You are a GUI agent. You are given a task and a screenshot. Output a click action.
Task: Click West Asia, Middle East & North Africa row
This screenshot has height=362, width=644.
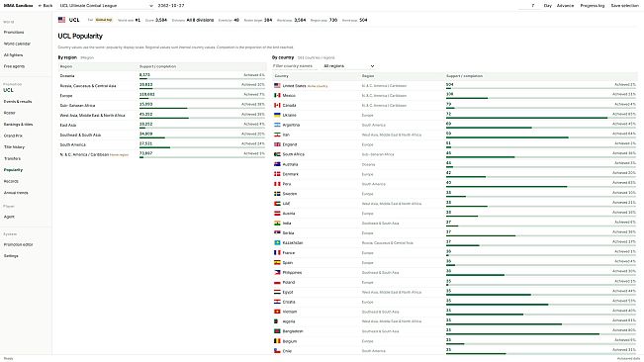pos(162,116)
